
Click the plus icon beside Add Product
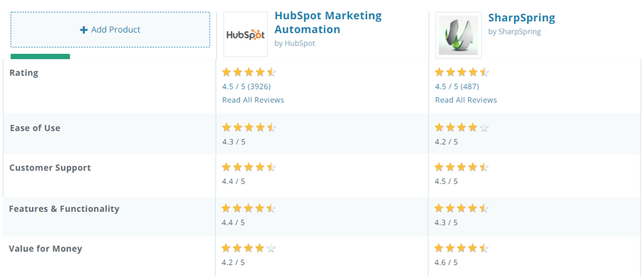[84, 30]
